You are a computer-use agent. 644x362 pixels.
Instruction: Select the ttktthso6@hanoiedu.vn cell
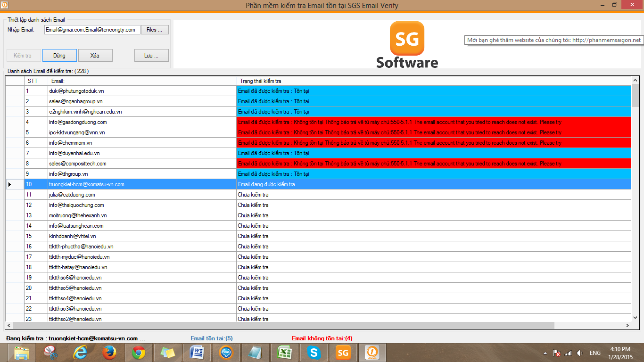142,278
